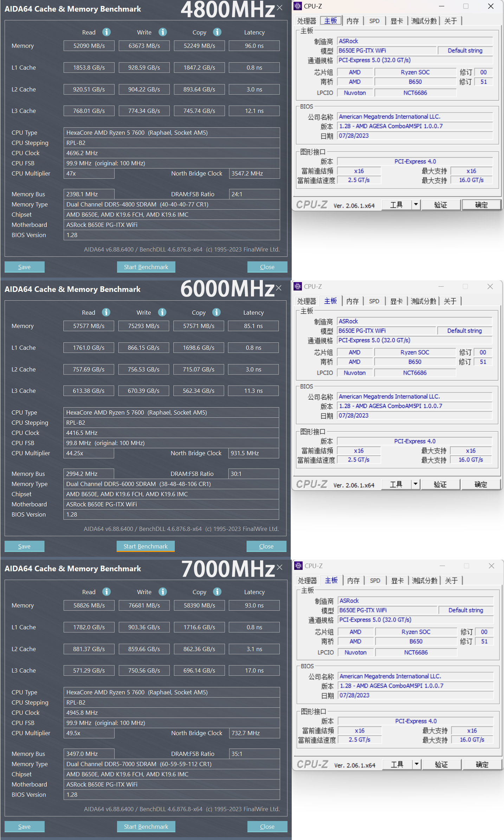
Task: Click 验证 button in middle CPU-Z window
Action: click(x=440, y=484)
